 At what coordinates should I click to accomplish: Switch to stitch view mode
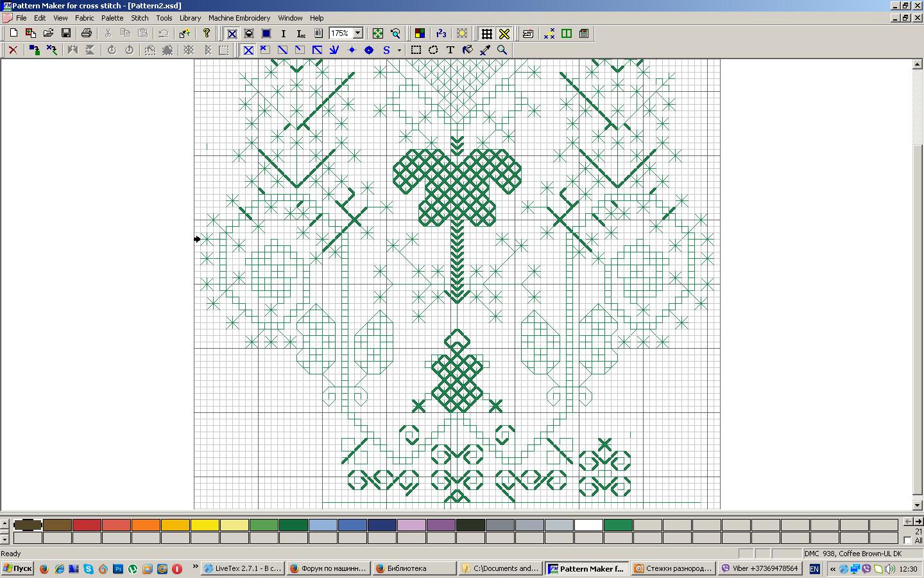click(x=232, y=33)
